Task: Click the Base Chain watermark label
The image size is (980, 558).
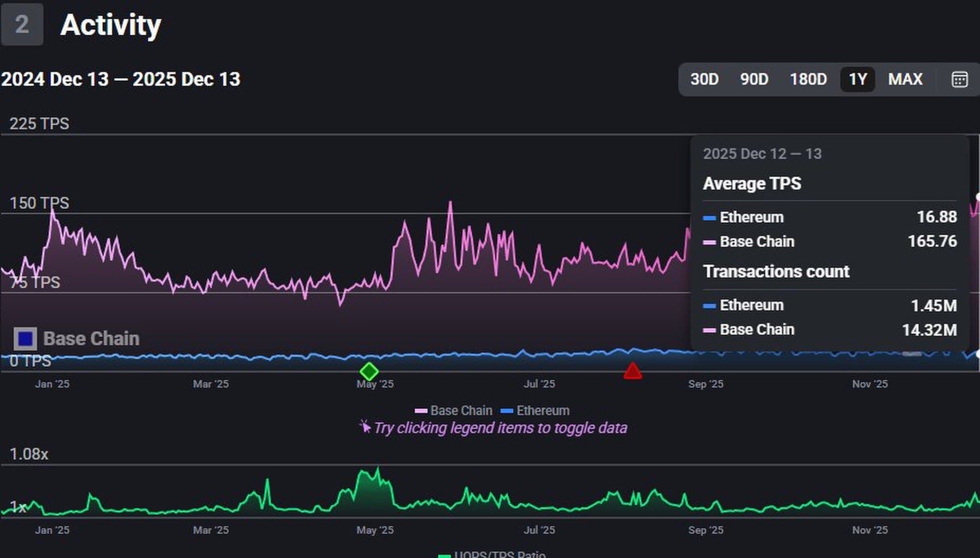Action: (91, 339)
